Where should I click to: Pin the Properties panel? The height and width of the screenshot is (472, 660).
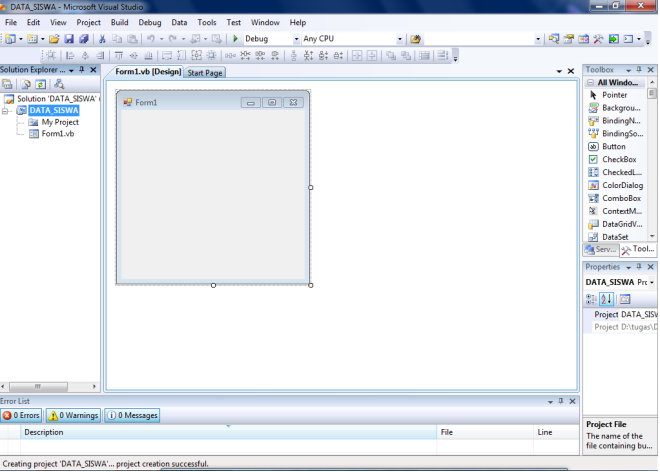coord(639,267)
